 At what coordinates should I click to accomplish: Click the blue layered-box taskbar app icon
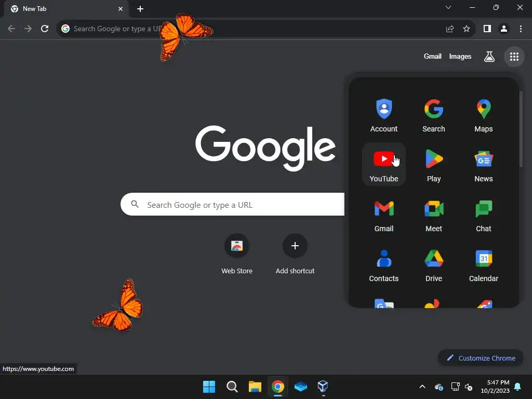tap(301, 387)
